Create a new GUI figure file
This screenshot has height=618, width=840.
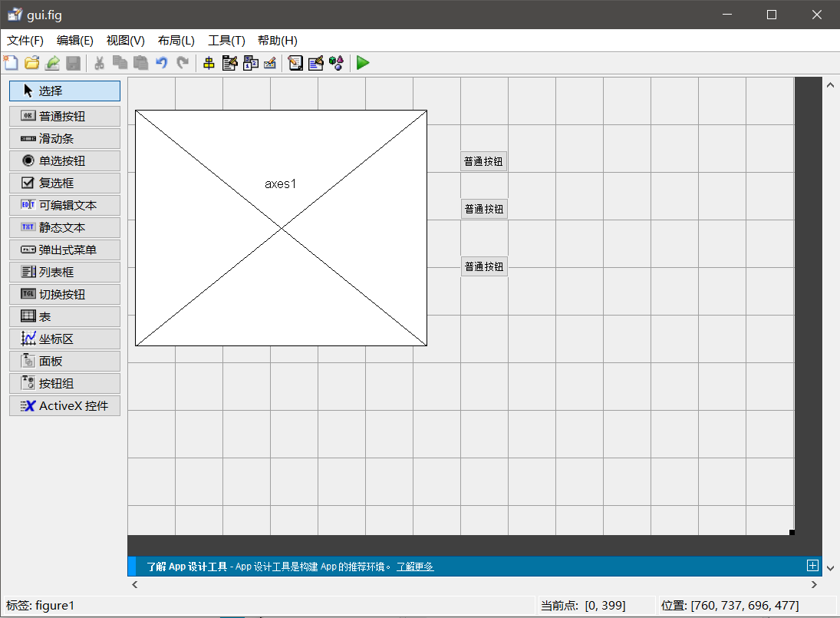(11, 63)
